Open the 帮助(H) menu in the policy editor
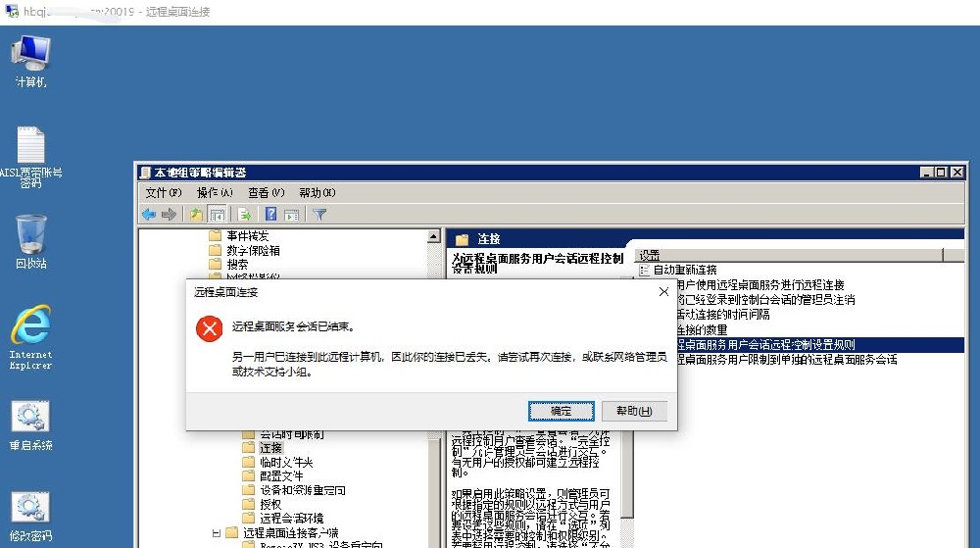Screen dimensions: 980x548 pos(317,192)
